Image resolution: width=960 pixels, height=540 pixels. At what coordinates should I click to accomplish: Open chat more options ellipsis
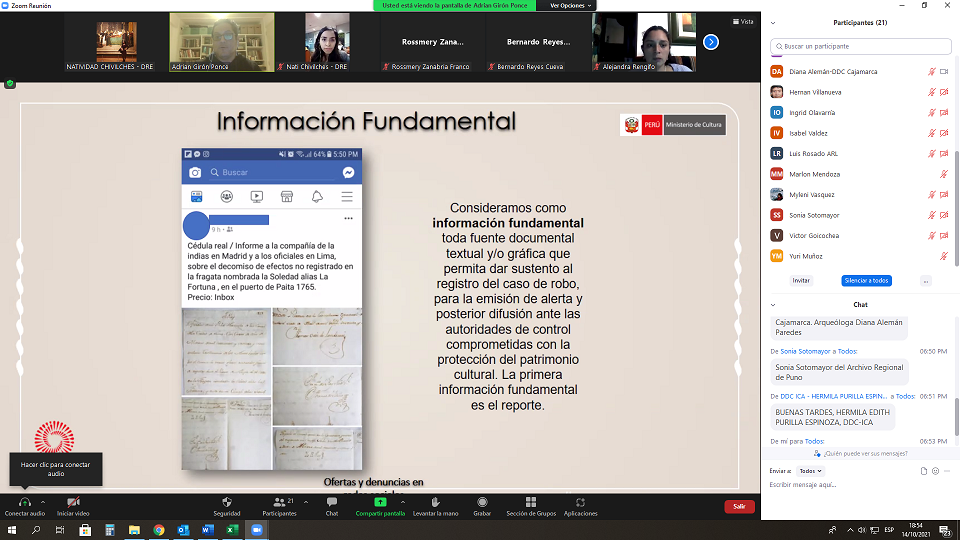(x=947, y=471)
